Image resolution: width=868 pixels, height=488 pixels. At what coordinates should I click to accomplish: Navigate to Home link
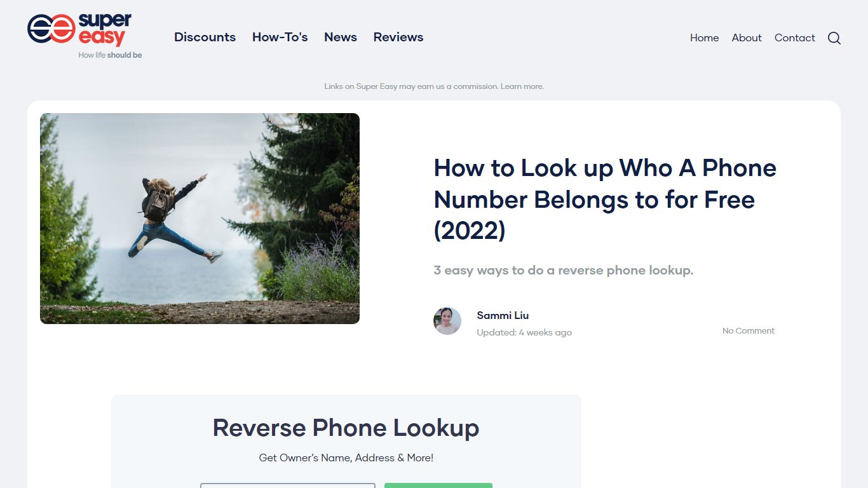click(x=704, y=37)
